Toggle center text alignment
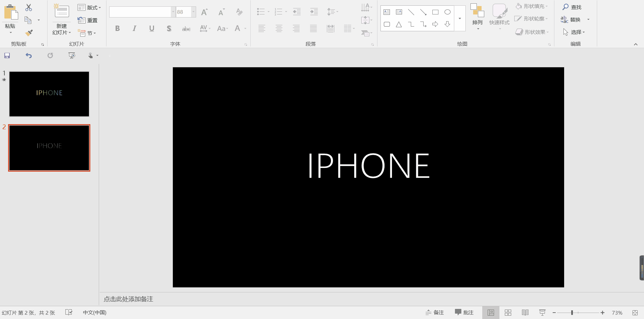 click(x=279, y=29)
